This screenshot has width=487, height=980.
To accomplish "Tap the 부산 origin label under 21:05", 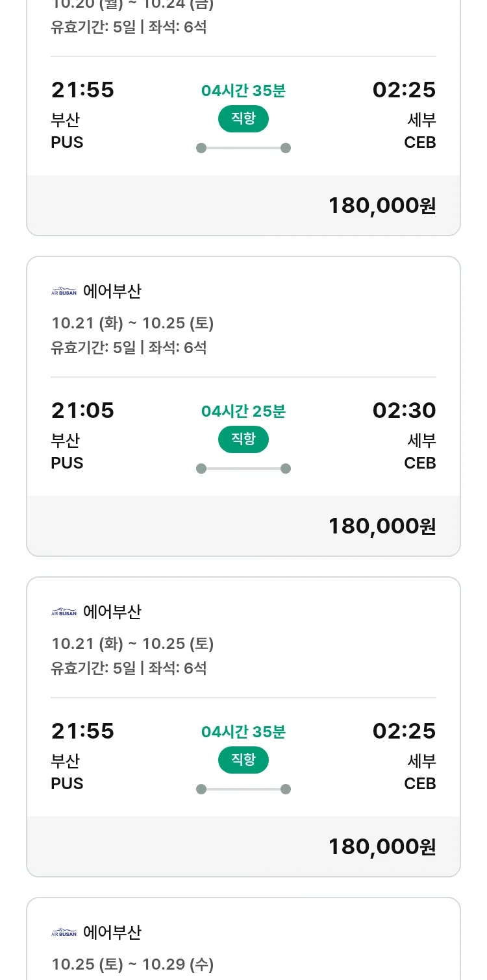I will point(65,441).
